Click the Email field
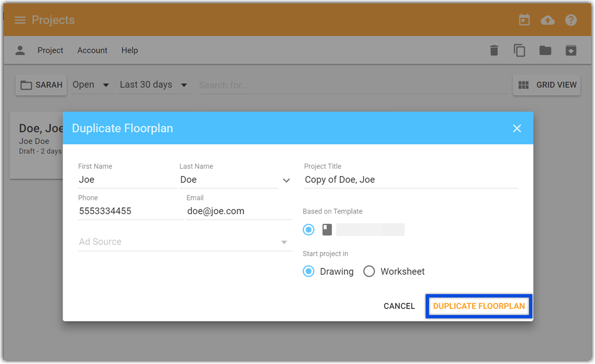The image size is (595, 364). (x=239, y=211)
